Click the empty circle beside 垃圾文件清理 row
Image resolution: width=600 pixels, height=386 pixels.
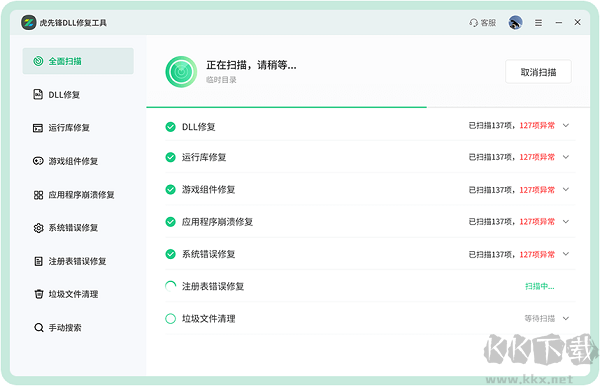[x=170, y=318]
